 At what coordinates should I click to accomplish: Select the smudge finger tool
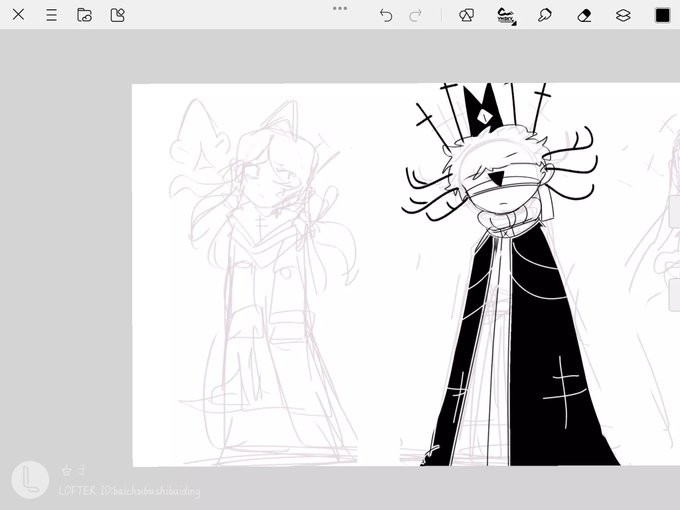pos(544,16)
